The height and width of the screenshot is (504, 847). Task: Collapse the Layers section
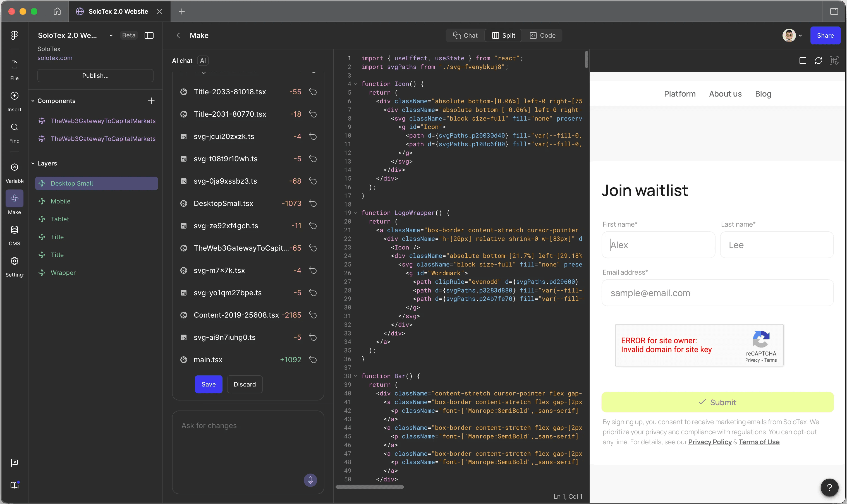pyautogui.click(x=33, y=163)
